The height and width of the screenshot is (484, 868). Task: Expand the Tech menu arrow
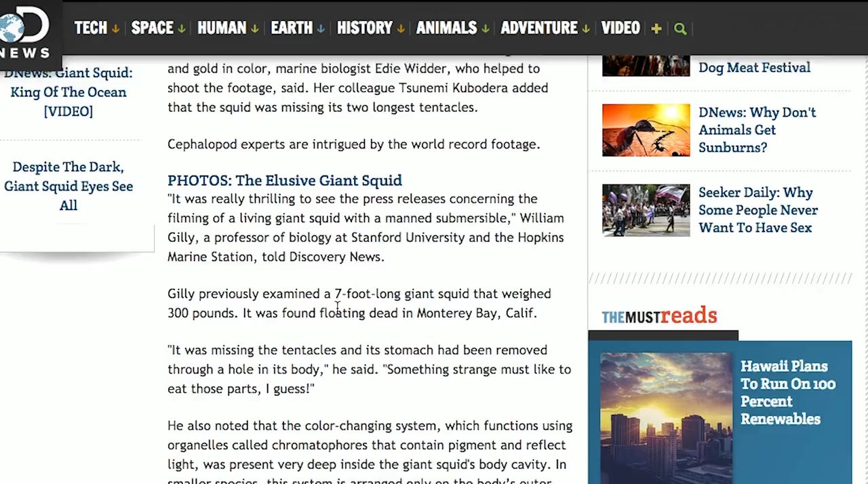pyautogui.click(x=115, y=29)
